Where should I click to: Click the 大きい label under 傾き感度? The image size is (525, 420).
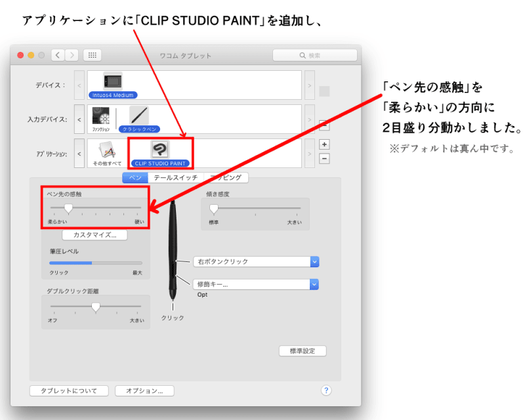294,222
